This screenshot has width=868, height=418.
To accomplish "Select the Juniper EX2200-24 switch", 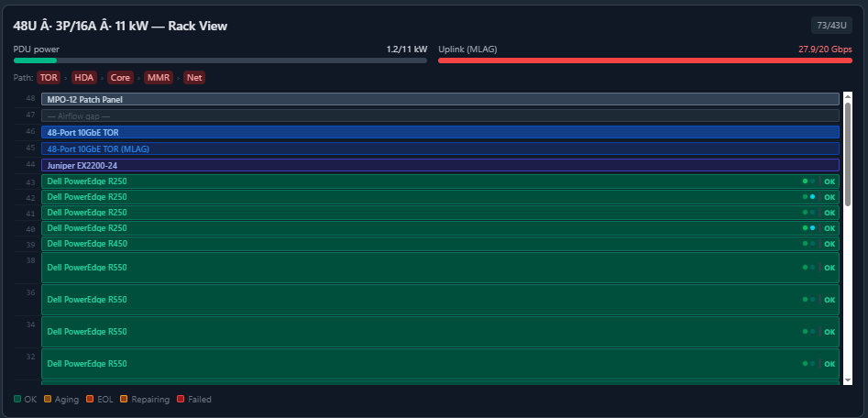I will click(x=440, y=165).
